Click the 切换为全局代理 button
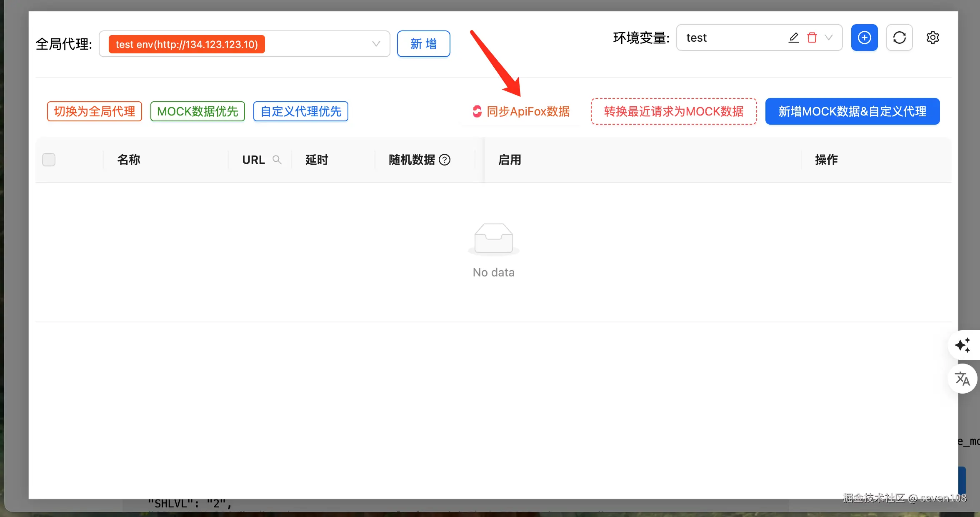980x517 pixels. [x=95, y=111]
